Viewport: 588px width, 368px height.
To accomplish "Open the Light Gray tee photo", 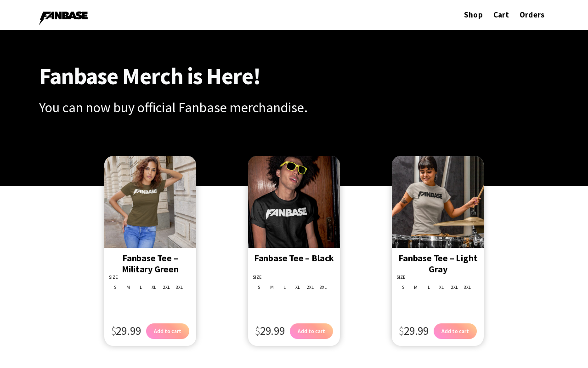I will pos(438,202).
